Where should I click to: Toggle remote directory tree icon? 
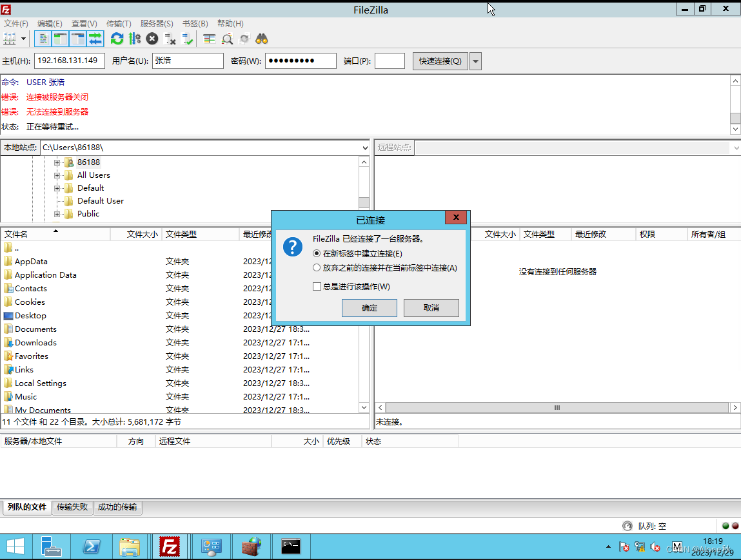pyautogui.click(x=78, y=39)
